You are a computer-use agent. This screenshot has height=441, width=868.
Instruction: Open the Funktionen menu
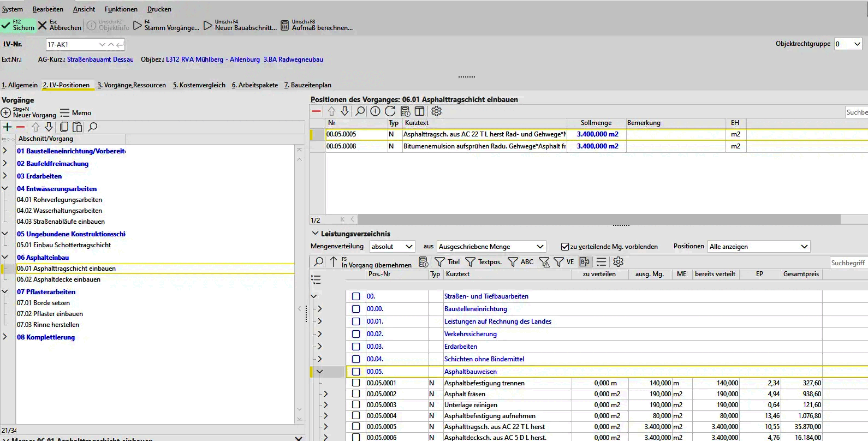coord(121,9)
